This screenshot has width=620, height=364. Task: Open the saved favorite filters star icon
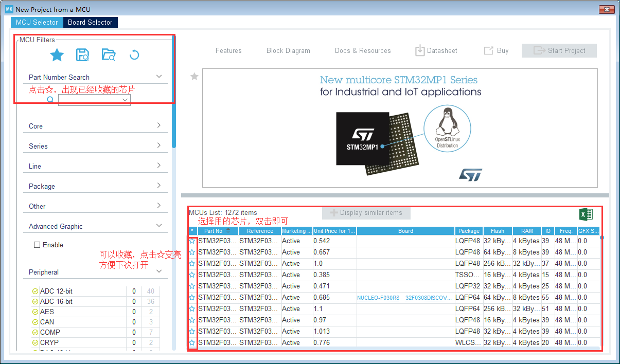pyautogui.click(x=57, y=54)
